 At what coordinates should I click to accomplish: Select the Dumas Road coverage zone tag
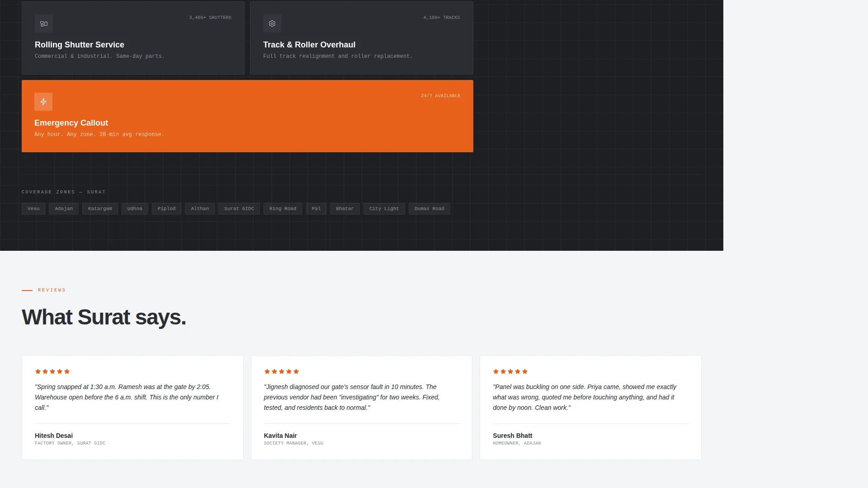coord(429,209)
